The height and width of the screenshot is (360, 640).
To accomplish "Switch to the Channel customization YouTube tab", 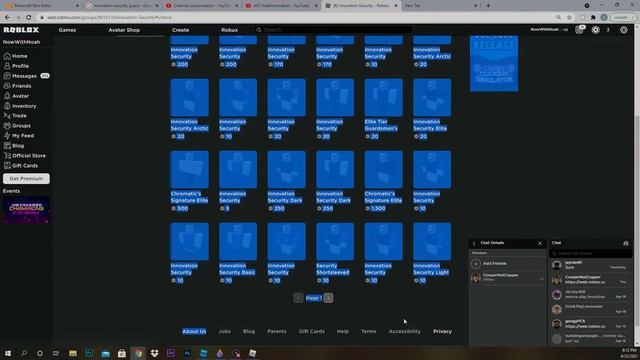I will click(202, 6).
